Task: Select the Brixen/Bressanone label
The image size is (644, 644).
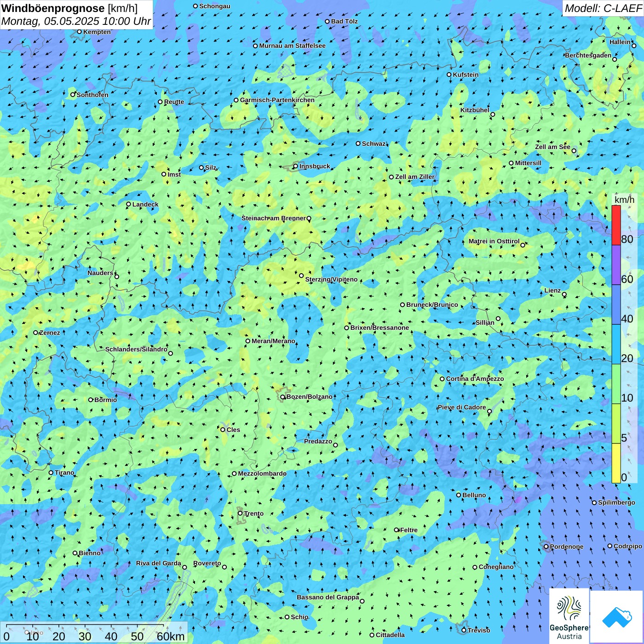Action: pos(379,328)
